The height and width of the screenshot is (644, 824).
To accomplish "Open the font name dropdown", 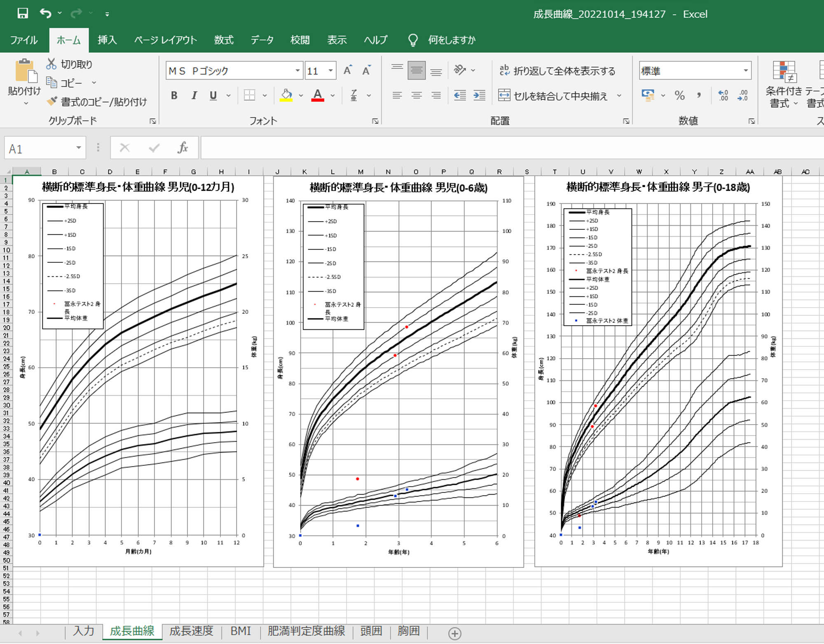I will click(297, 71).
